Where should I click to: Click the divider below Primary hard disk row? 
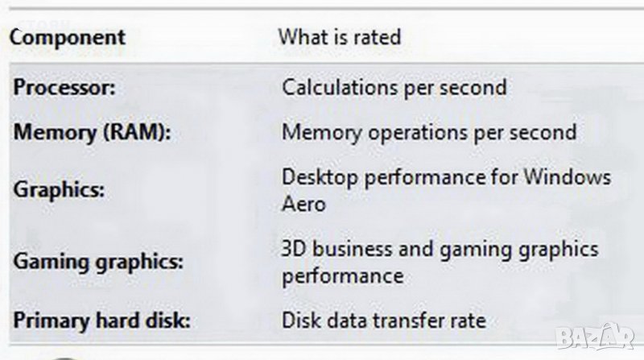tap(322, 346)
